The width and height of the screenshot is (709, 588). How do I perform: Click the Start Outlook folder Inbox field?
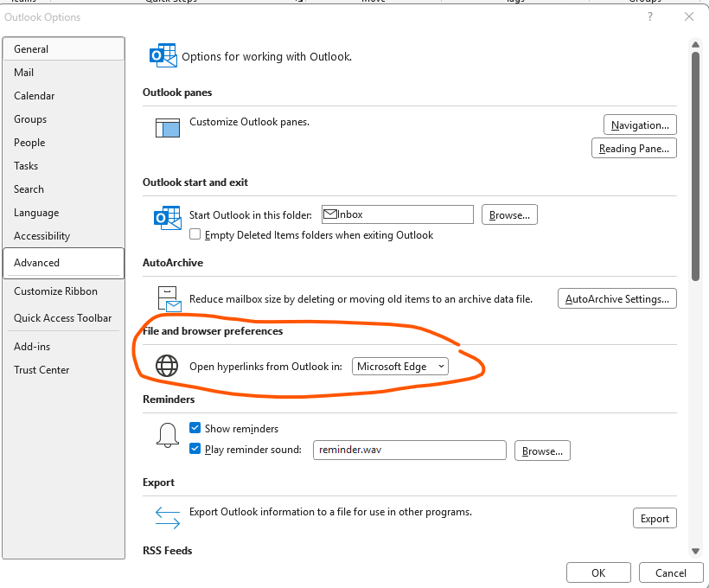coord(398,214)
